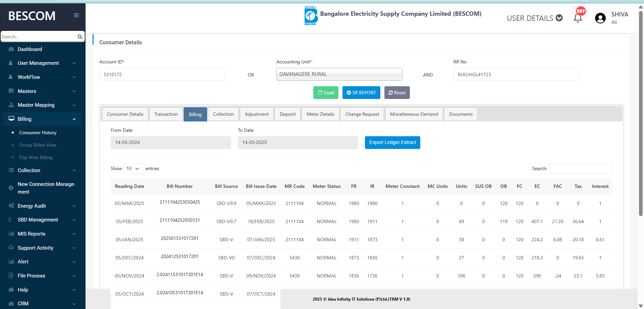Expand Support Activity menu chevron
The height and width of the screenshot is (309, 644).
point(74,248)
